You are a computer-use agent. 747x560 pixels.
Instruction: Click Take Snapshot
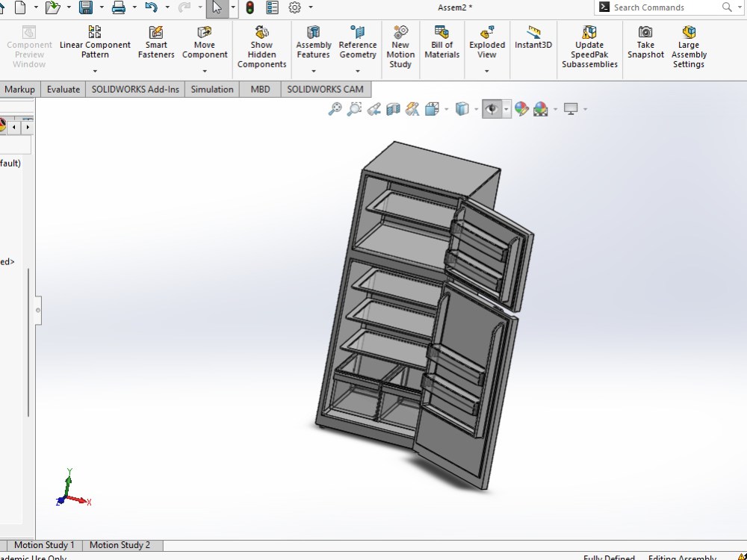(645, 43)
